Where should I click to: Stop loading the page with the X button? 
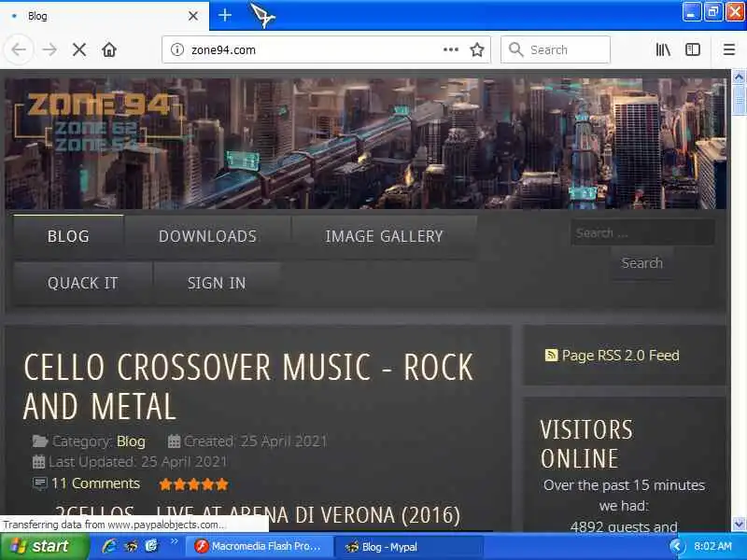point(79,49)
